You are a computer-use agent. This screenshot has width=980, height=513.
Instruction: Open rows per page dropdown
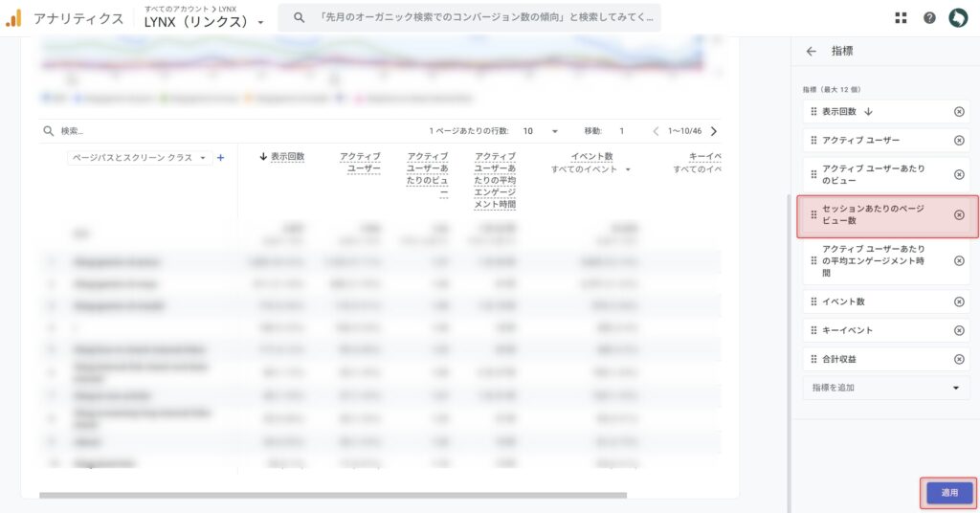541,131
